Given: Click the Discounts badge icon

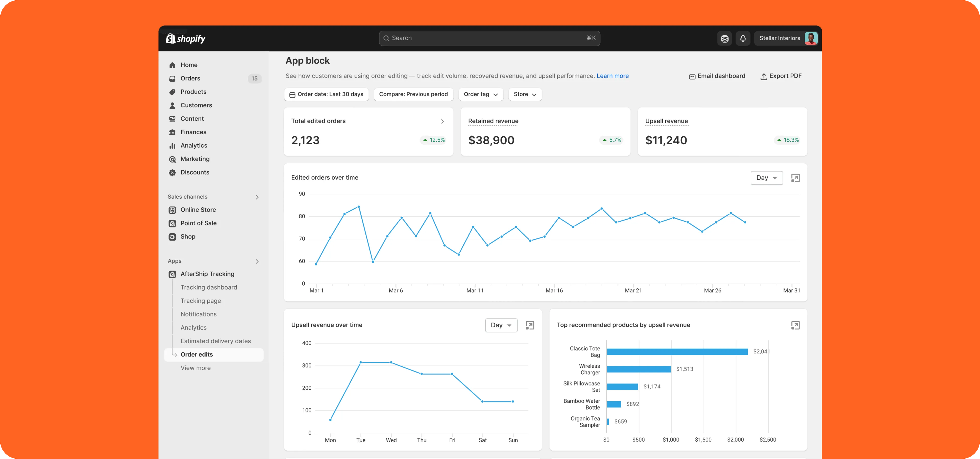Looking at the screenshot, I should point(172,172).
